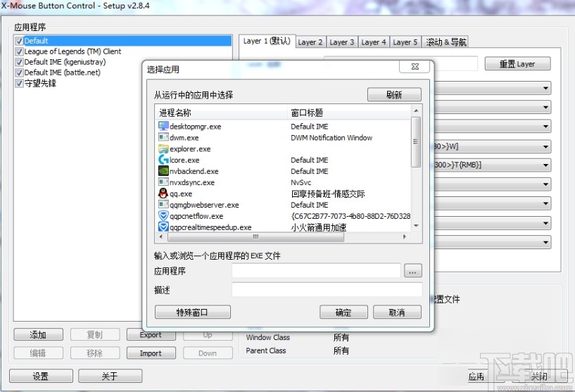Open the dropdown just below the T{RMB}] dropdown
575x392 pixels.
click(545, 184)
